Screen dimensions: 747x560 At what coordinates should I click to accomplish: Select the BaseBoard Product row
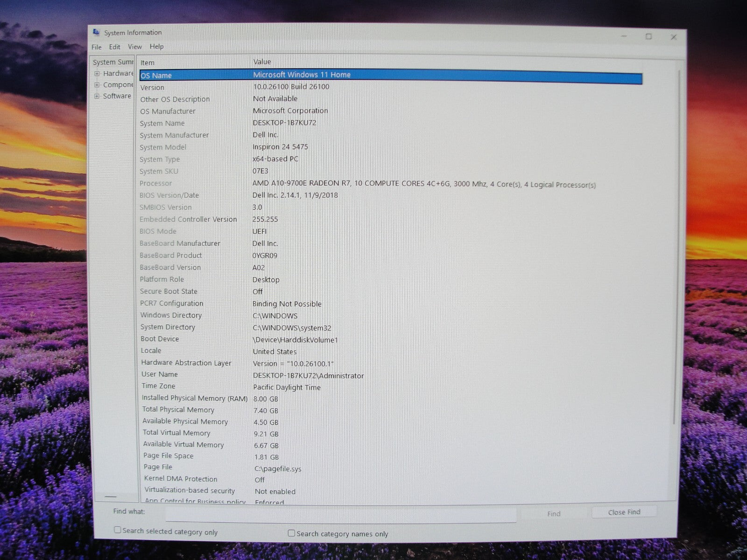coord(391,256)
